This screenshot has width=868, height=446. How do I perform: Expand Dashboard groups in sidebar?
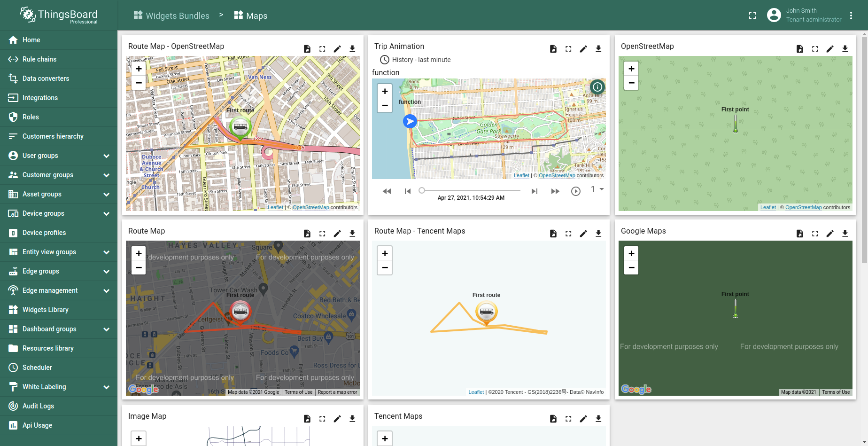pyautogui.click(x=107, y=329)
